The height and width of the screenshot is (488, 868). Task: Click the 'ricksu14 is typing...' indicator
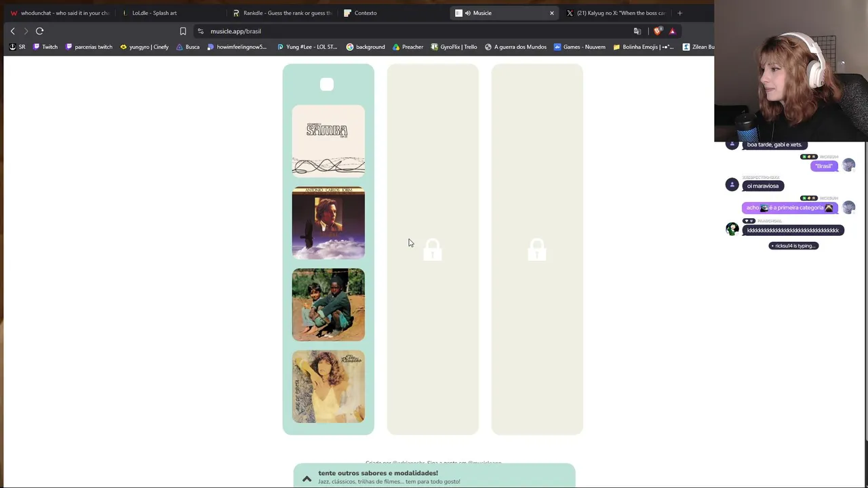[x=793, y=246]
